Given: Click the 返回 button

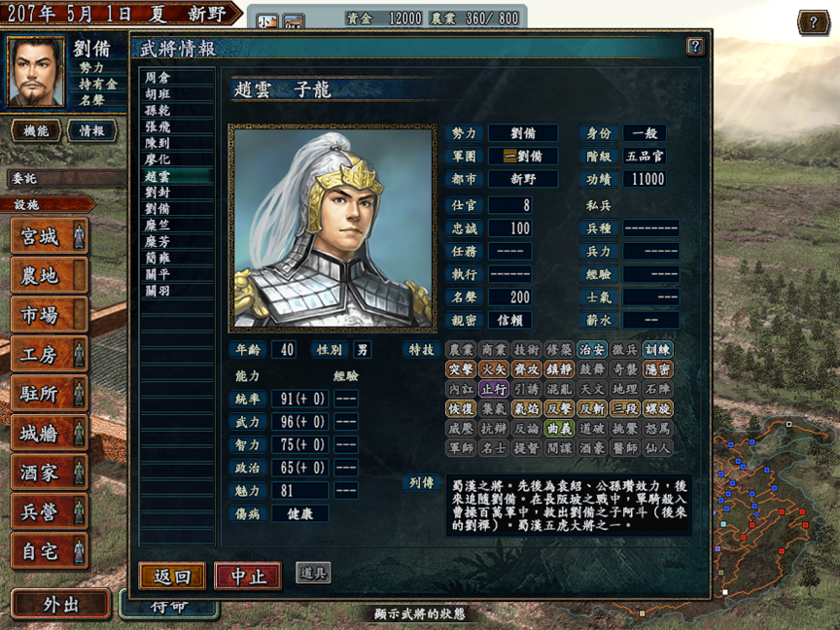Looking at the screenshot, I should click(x=172, y=576).
